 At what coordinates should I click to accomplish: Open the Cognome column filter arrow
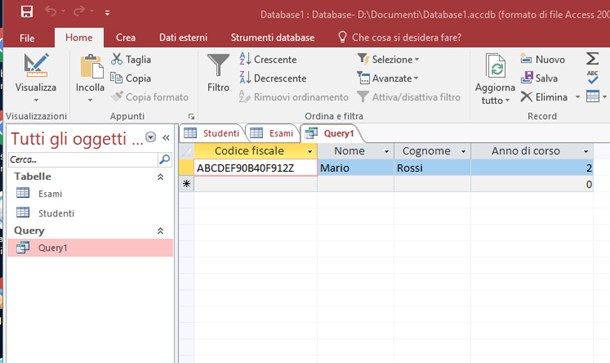[x=463, y=152]
